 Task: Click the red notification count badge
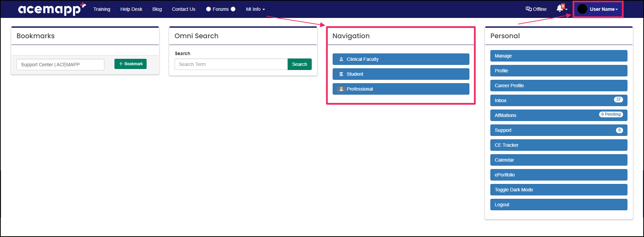pyautogui.click(x=563, y=6)
